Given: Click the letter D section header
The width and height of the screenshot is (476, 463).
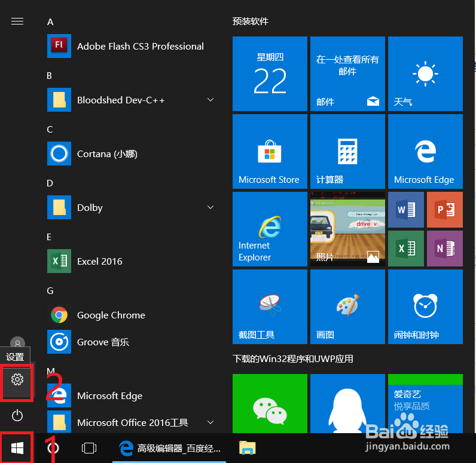Looking at the screenshot, I should [x=50, y=183].
